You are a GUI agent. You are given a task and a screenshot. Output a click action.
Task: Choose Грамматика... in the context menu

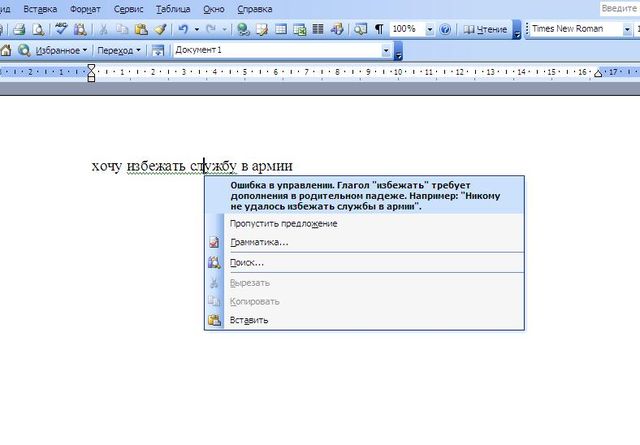[x=259, y=242]
